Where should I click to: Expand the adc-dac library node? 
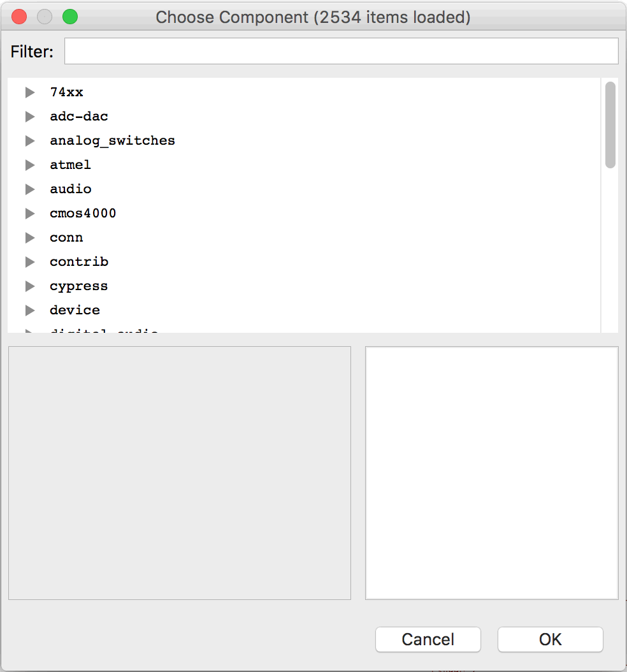coord(30,117)
